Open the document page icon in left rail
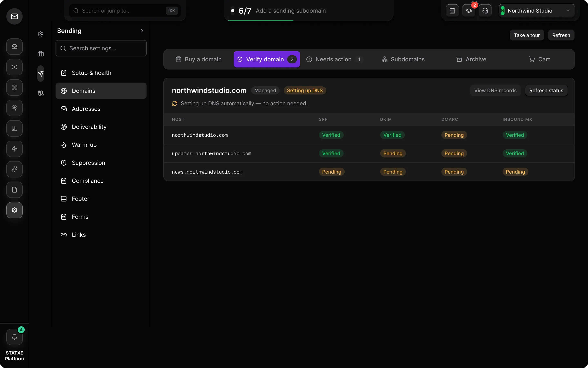This screenshot has width=588, height=368. pyautogui.click(x=14, y=190)
